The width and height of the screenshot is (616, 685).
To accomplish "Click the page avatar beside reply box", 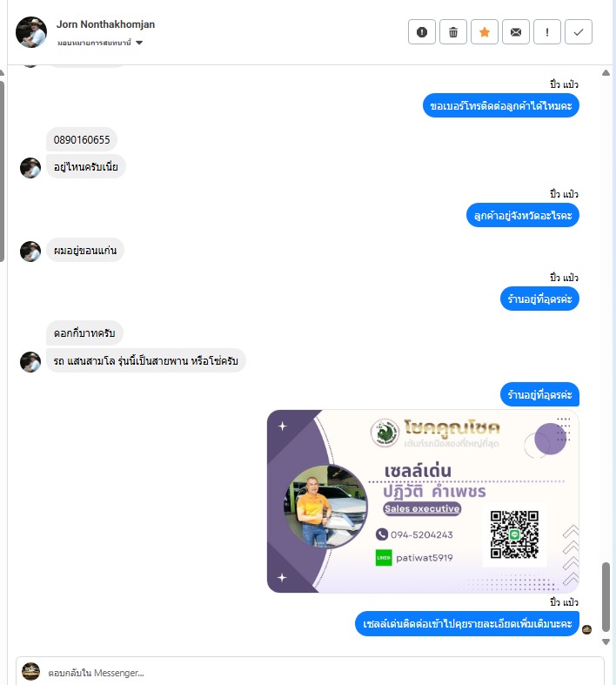I will tap(31, 672).
